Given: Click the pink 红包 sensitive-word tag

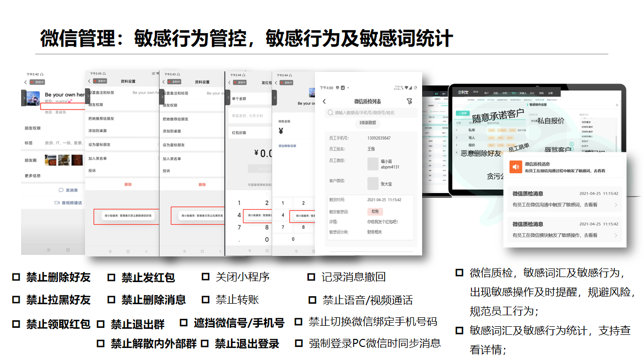Looking at the screenshot, I should 374,212.
